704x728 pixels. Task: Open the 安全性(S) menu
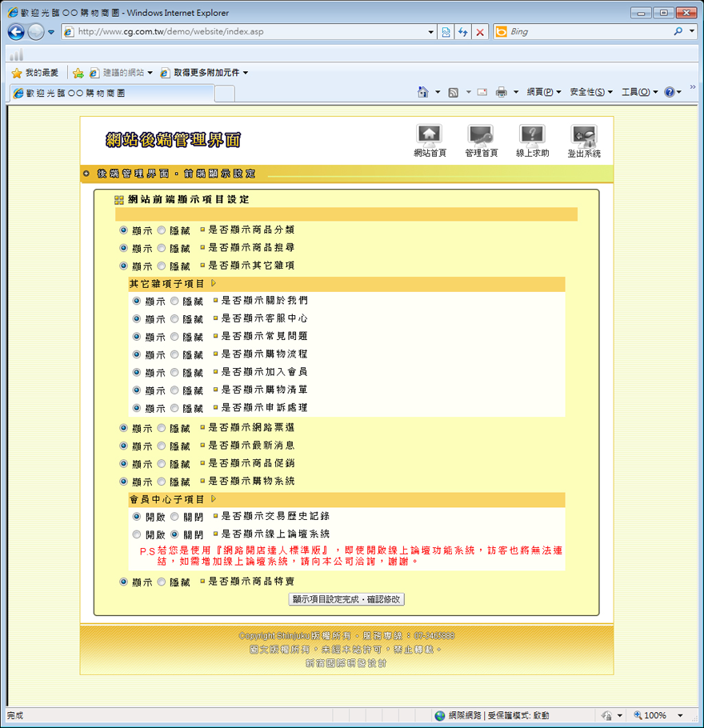coord(590,92)
